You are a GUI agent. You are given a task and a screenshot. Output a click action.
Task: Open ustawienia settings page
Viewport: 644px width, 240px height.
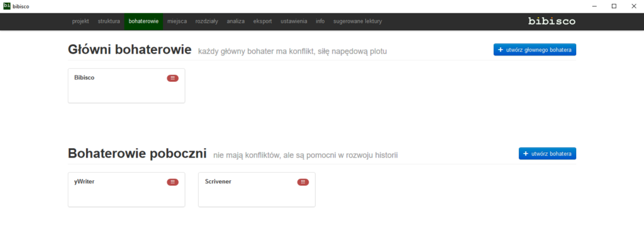click(294, 21)
